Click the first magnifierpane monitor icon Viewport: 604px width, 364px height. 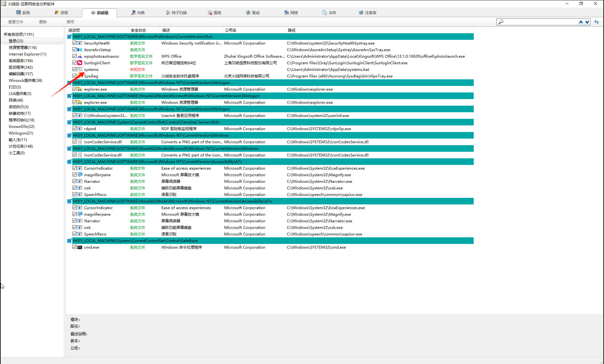click(80, 175)
